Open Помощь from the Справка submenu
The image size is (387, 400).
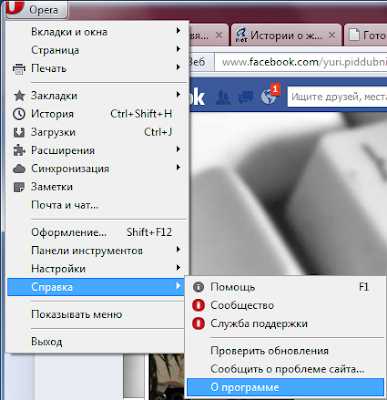click(x=285, y=287)
